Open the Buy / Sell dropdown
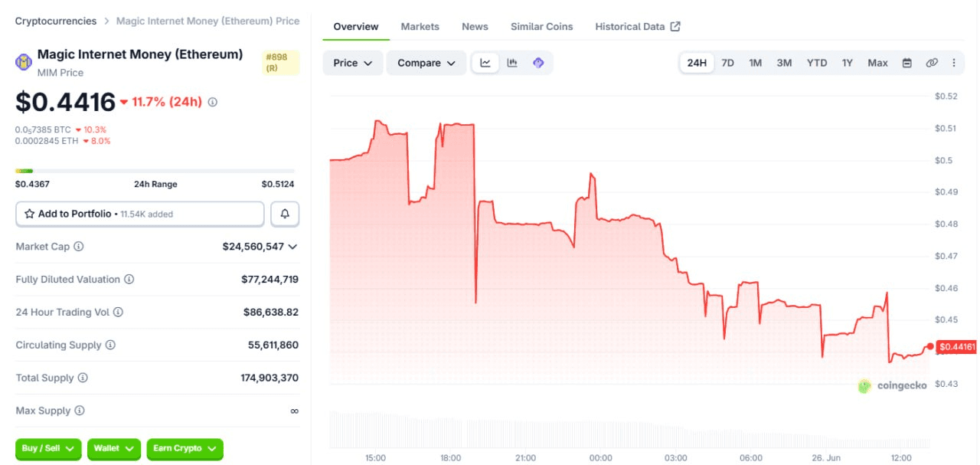 pos(48,448)
